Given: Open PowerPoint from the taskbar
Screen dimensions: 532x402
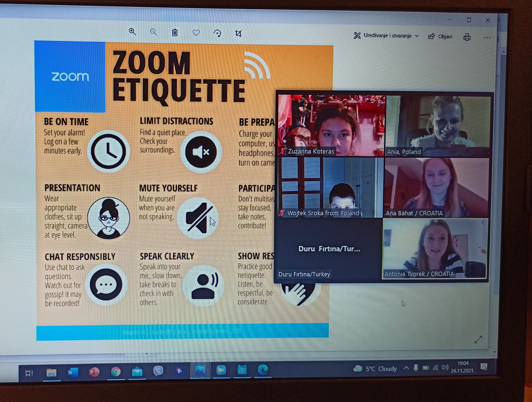Looking at the screenshot, I should [94, 372].
